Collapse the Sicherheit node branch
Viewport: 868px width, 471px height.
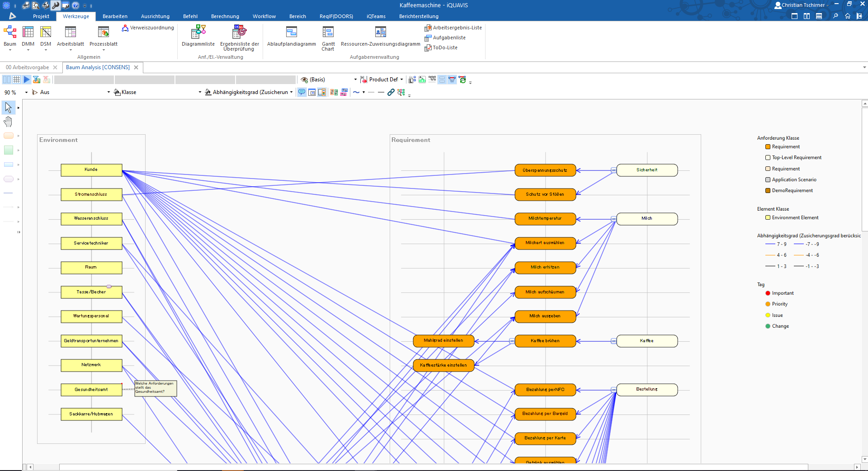613,170
